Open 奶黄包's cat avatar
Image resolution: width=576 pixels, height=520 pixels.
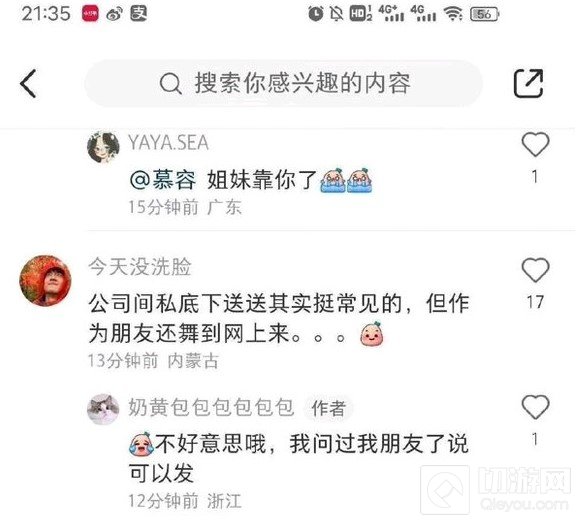(x=103, y=409)
